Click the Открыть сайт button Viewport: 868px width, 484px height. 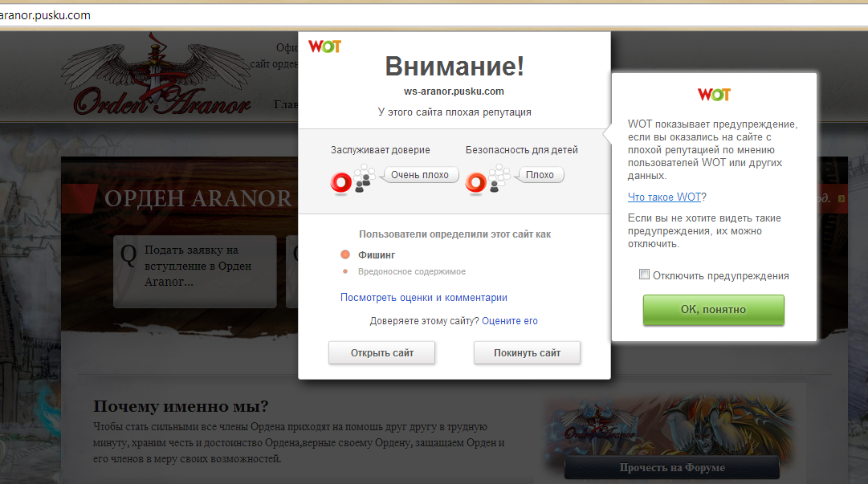click(x=382, y=353)
